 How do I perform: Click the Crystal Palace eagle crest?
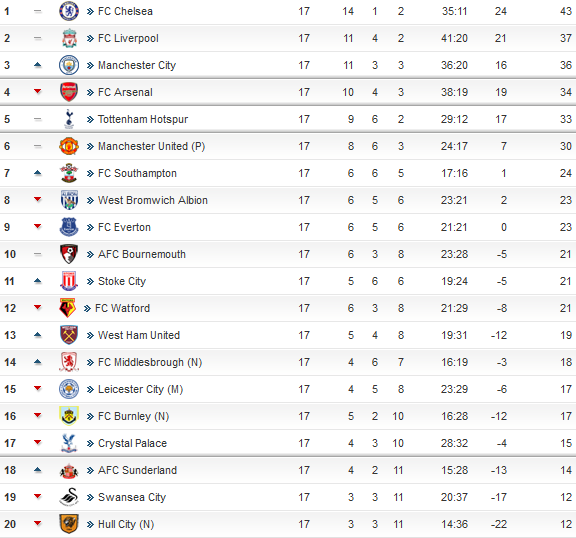(x=69, y=443)
